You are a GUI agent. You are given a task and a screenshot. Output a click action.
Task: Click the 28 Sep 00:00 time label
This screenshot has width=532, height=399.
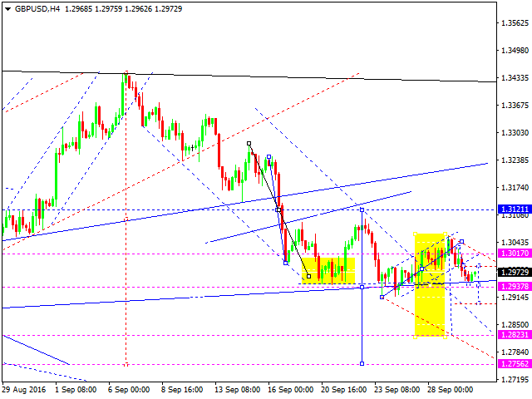click(x=450, y=390)
